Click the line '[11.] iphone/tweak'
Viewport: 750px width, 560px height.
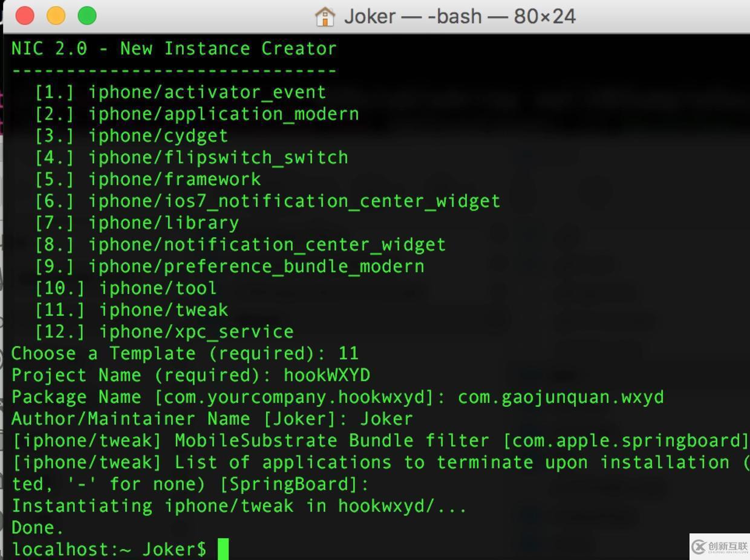[131, 310]
